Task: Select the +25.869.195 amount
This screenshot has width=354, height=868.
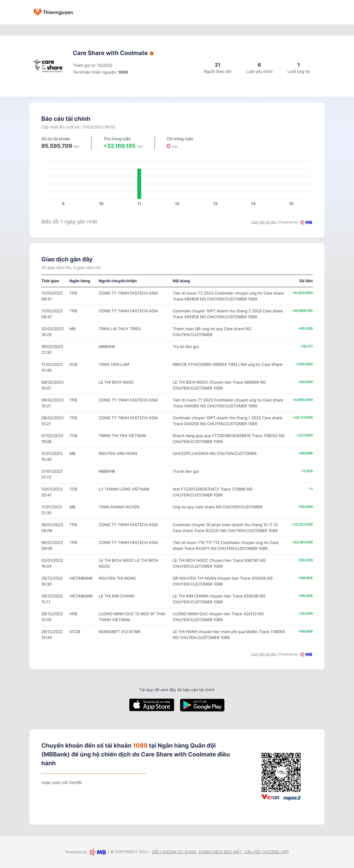Action: coord(302,311)
